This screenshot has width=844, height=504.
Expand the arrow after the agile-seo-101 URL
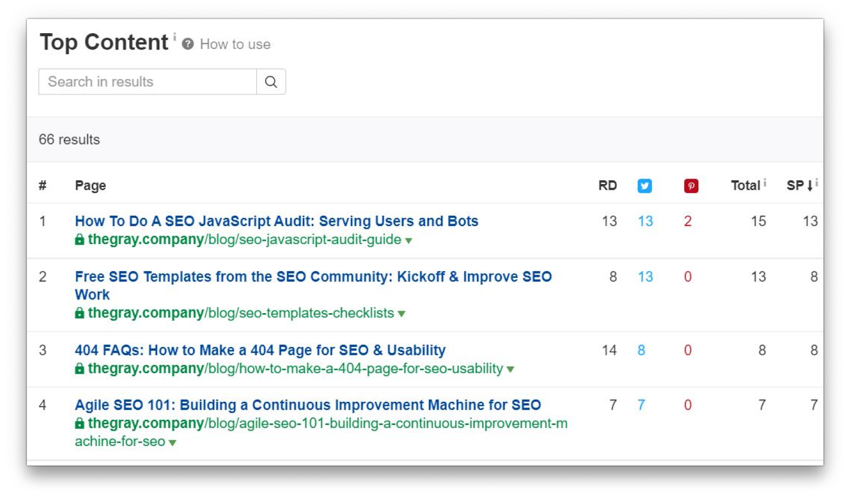pos(172,442)
